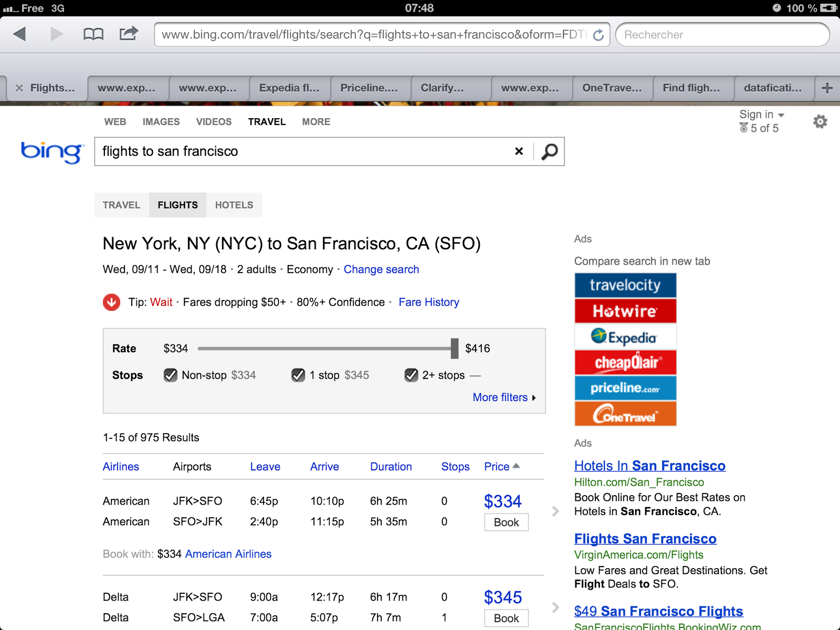
Task: Switch to the Find fligh... browser tab
Action: [692, 88]
